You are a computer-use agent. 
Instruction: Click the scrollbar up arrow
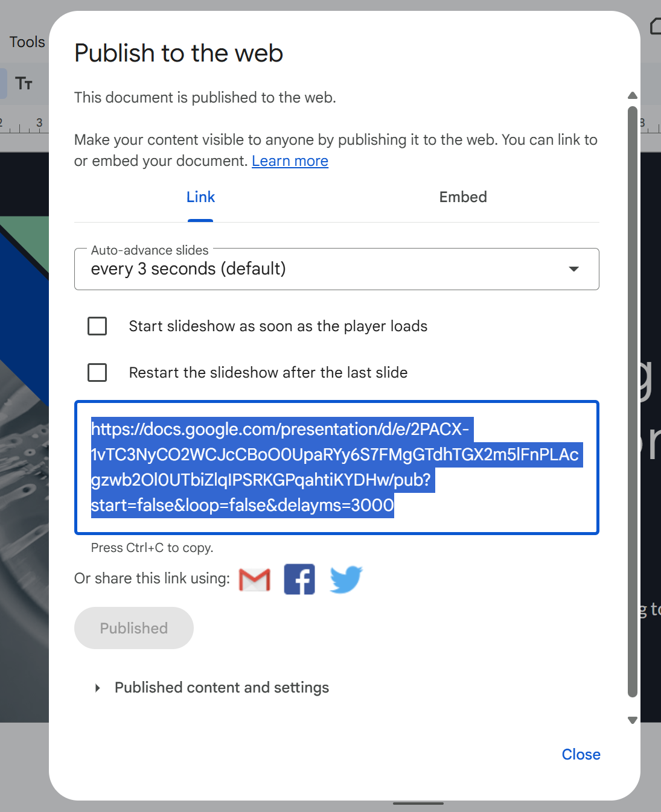click(x=632, y=95)
